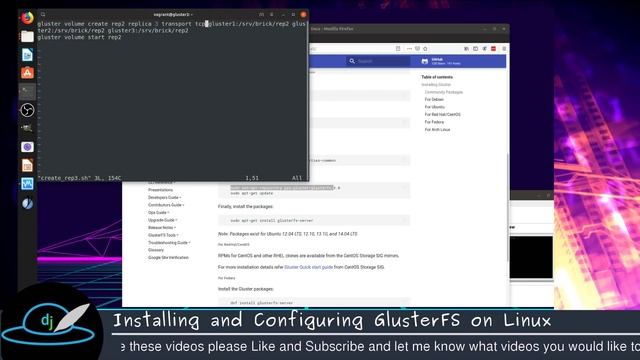Screen dimensions: 640x360
Task: Open Firefox page actions (three dots)
Action: [409, 49]
